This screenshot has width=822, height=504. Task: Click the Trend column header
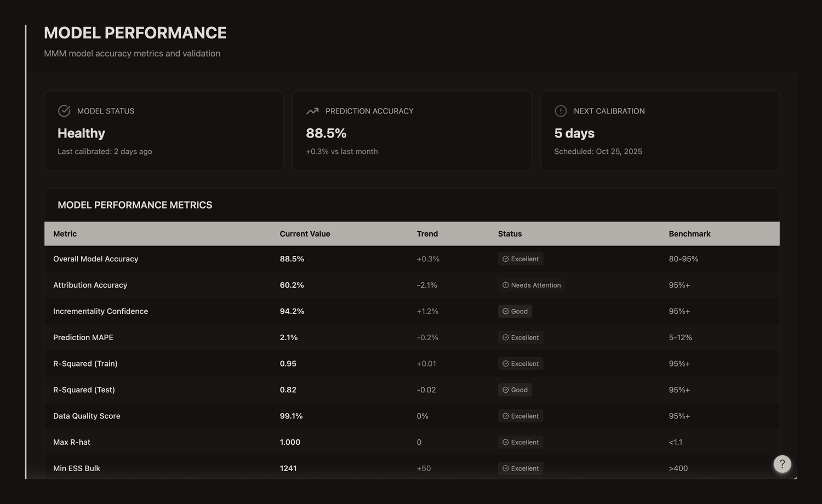427,233
